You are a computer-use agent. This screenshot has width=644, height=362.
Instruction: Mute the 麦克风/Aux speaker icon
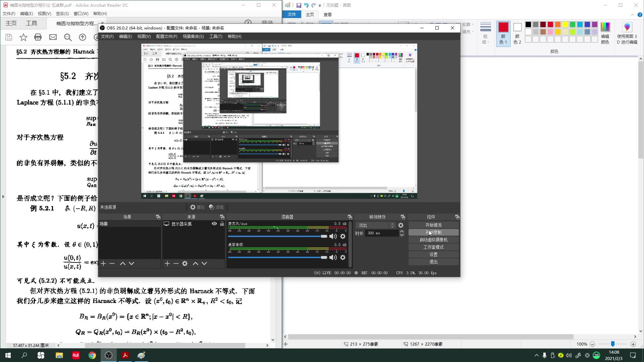[x=333, y=236]
